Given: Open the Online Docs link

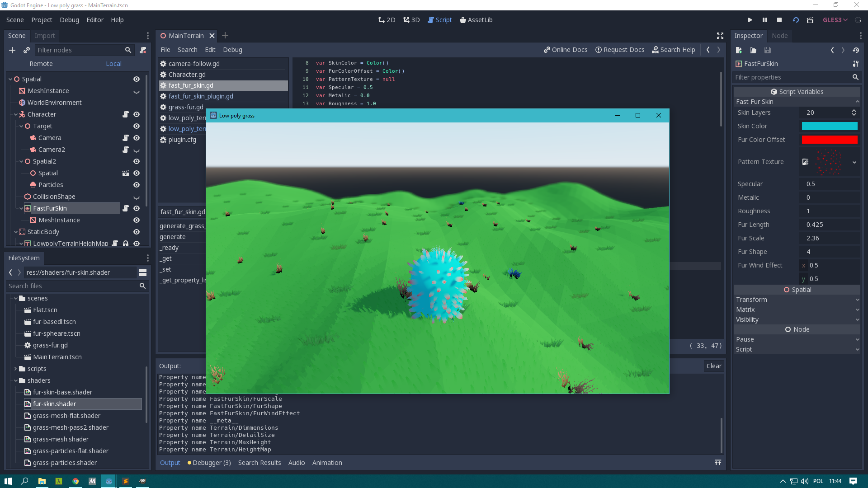Looking at the screenshot, I should coord(566,50).
